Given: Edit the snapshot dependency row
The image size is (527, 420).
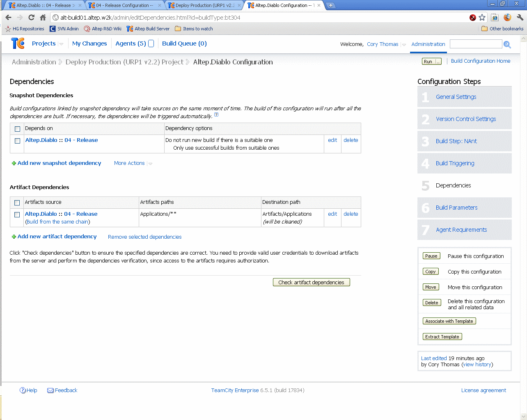Looking at the screenshot, I should pos(332,140).
